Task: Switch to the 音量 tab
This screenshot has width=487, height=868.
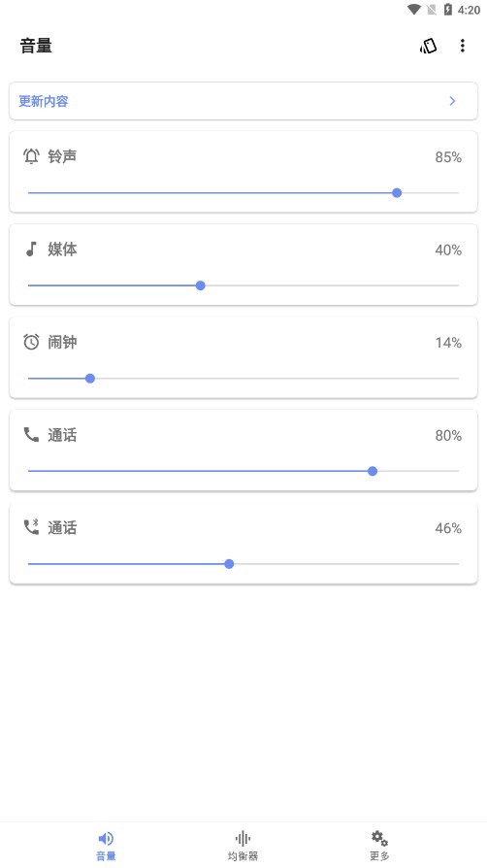Action: (x=106, y=846)
